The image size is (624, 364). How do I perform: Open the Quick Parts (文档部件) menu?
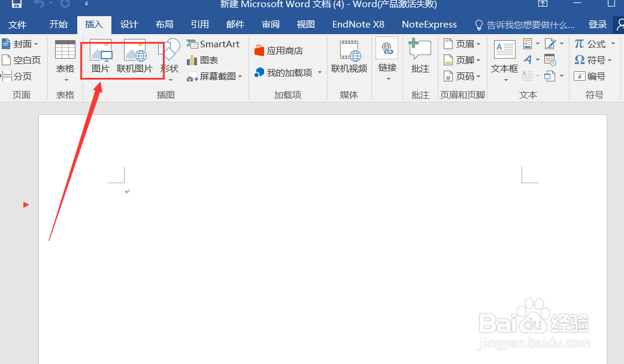531,43
